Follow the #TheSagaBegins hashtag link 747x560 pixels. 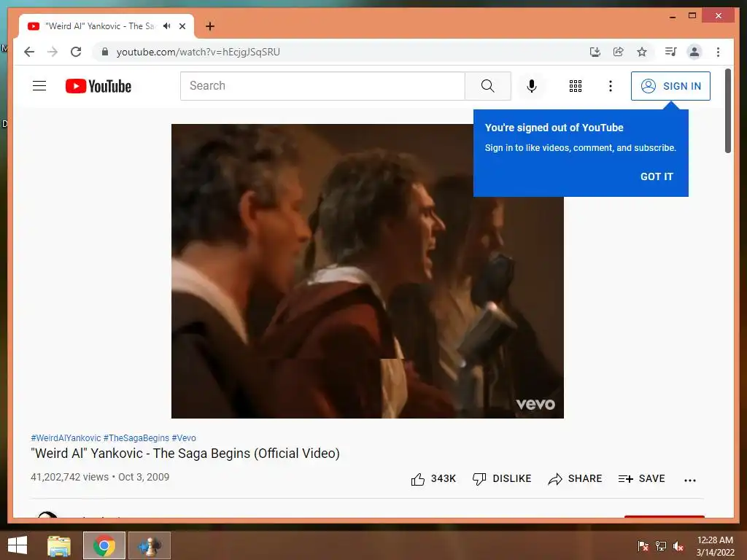coord(136,438)
